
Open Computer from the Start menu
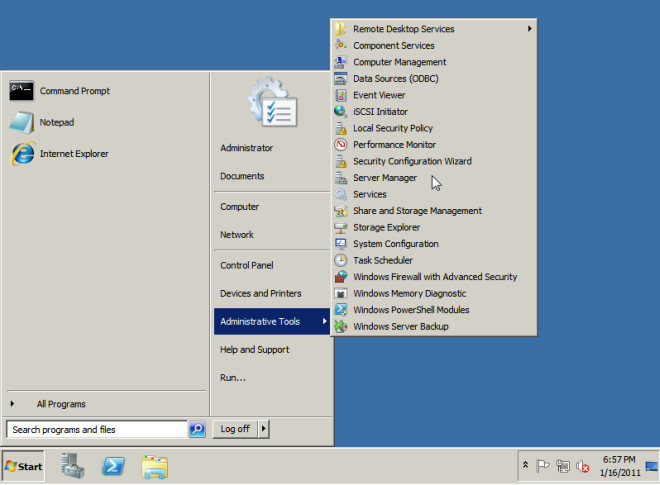pos(240,207)
